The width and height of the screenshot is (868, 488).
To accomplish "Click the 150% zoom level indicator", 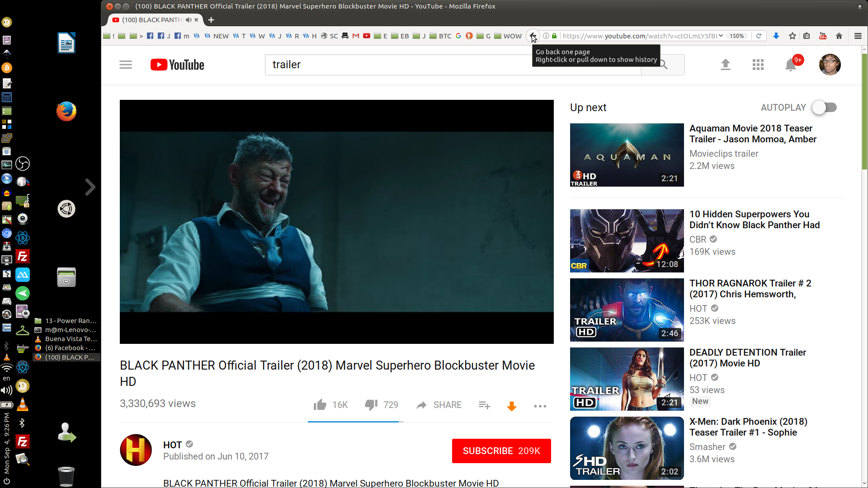I will [x=736, y=36].
